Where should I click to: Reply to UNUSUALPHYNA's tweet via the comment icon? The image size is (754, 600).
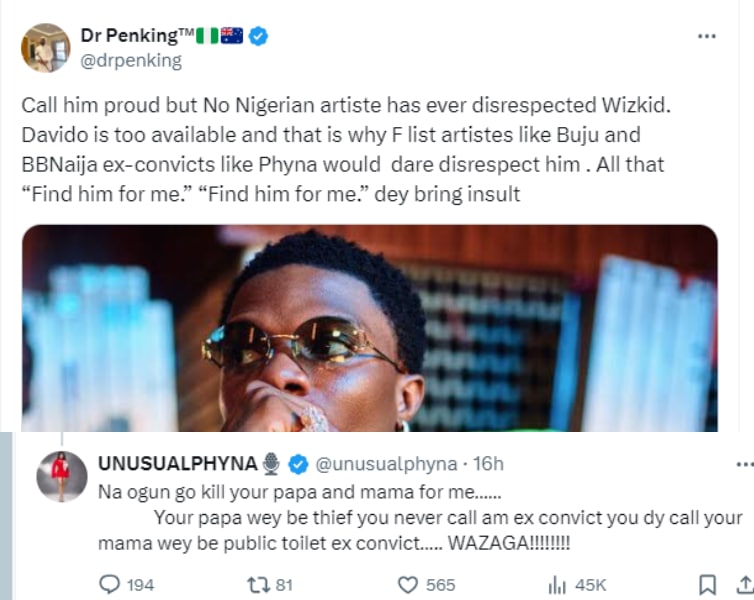point(110,584)
